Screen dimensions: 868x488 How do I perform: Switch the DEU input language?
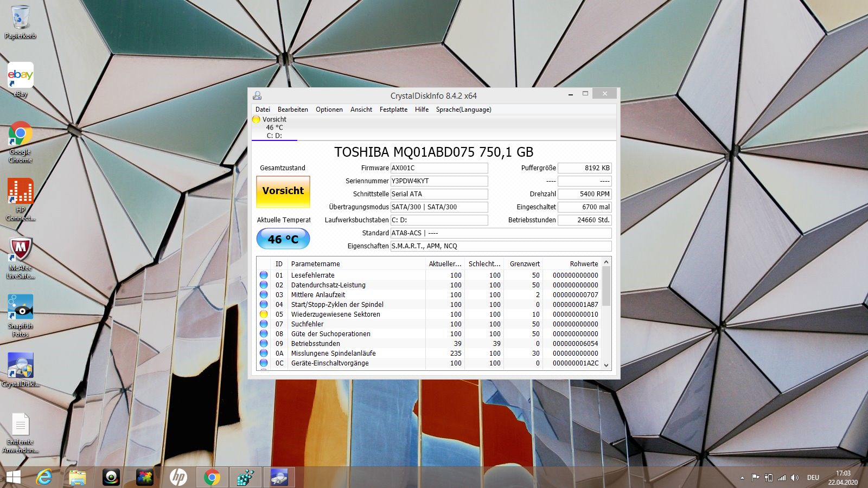click(813, 478)
